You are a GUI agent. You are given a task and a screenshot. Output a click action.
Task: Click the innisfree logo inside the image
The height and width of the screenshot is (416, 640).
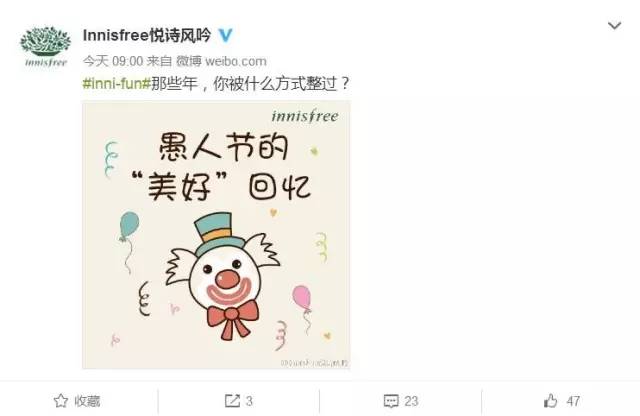[x=305, y=116]
